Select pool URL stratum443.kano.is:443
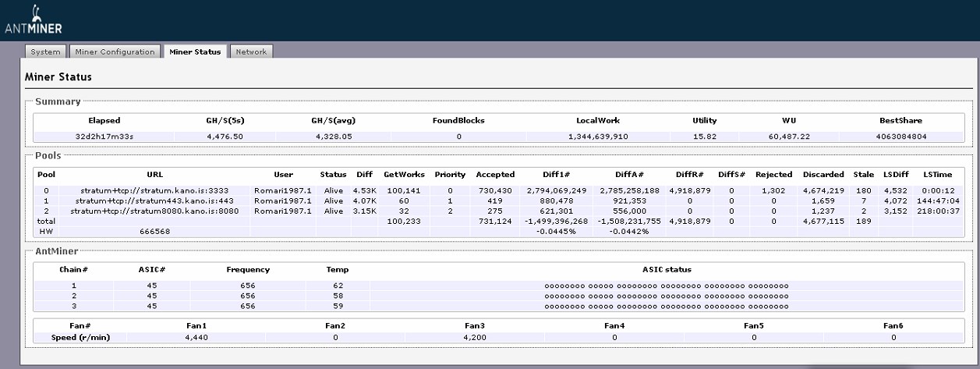The width and height of the screenshot is (980, 369). pos(154,200)
